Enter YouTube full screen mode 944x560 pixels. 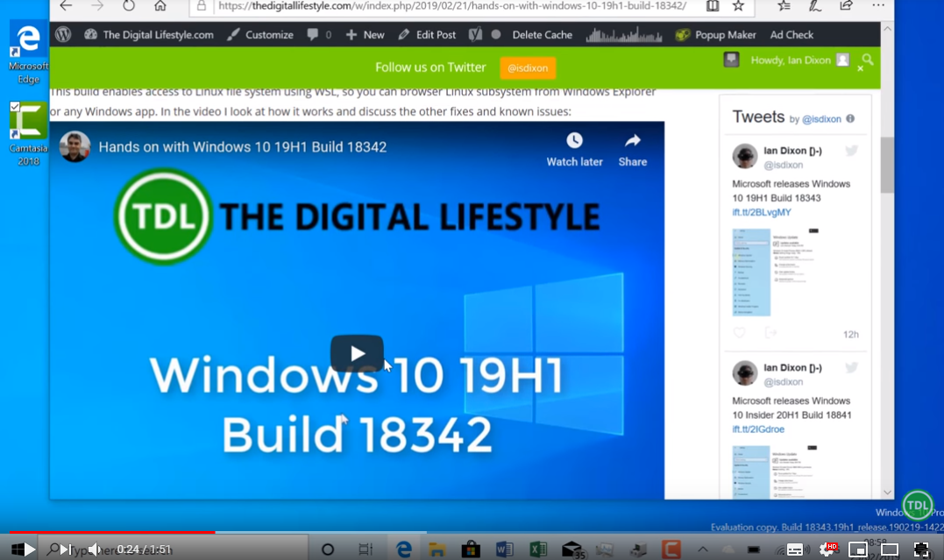pos(922,549)
